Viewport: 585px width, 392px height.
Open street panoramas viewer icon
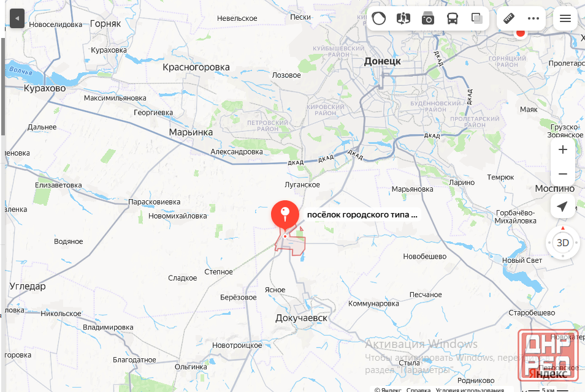point(403,18)
